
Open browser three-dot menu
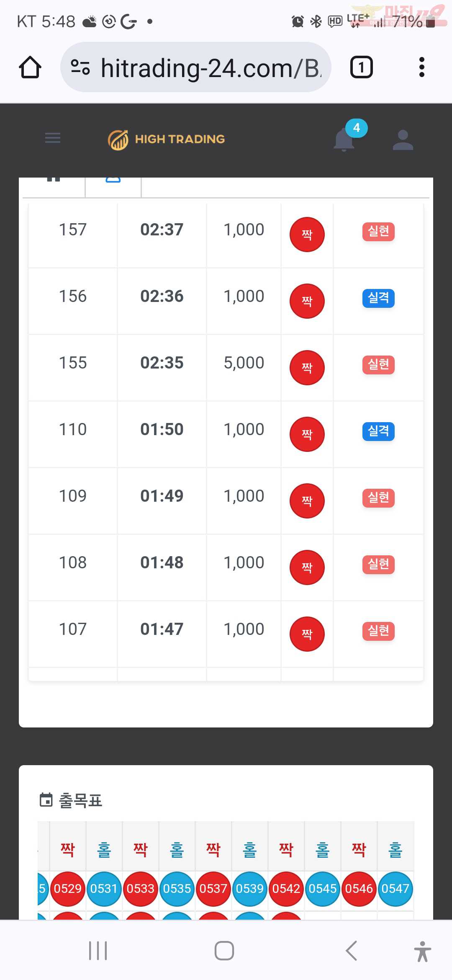[421, 67]
